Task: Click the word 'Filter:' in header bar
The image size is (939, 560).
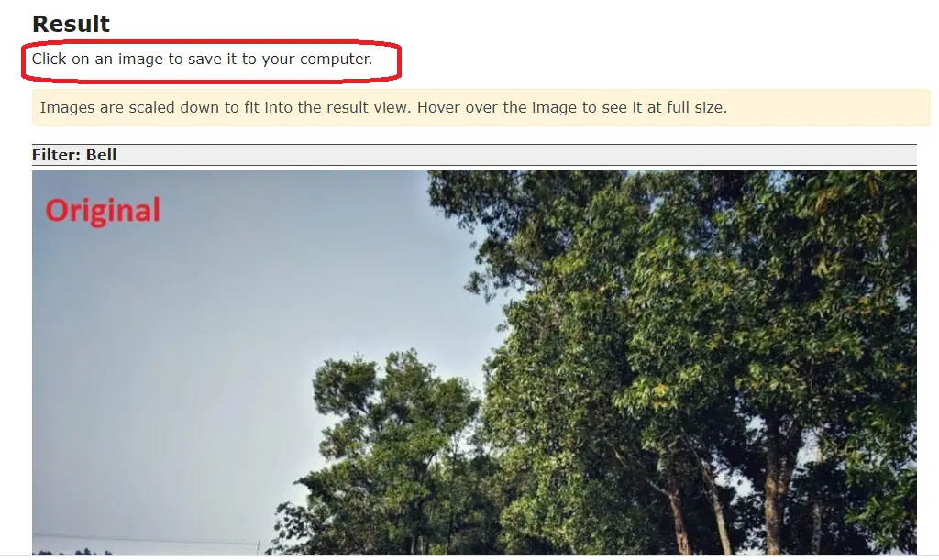Action: [x=56, y=155]
